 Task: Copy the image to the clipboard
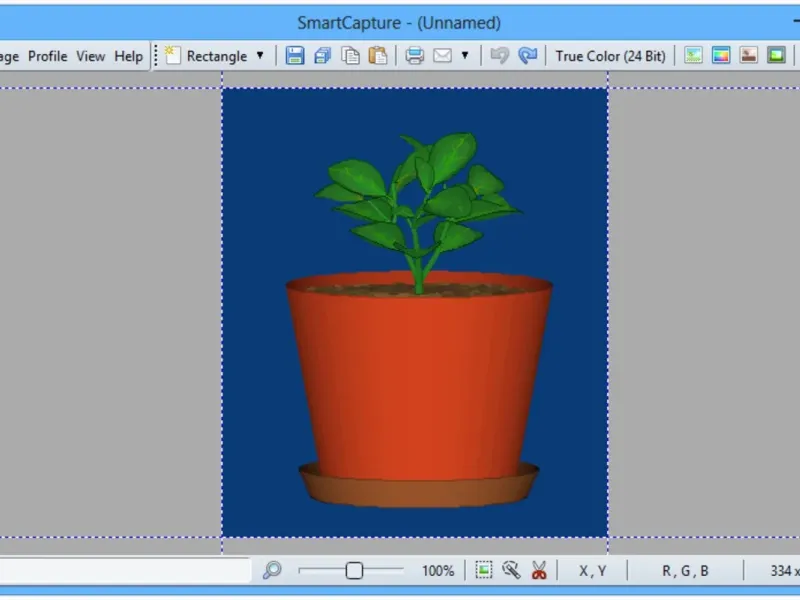coord(350,56)
